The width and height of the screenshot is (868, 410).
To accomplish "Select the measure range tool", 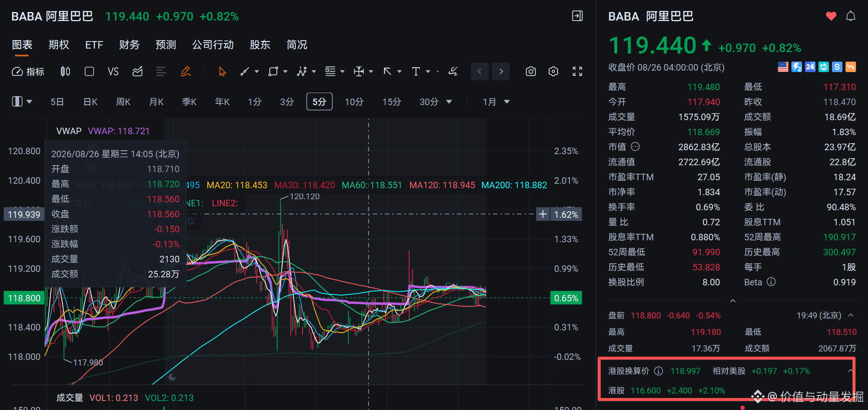I will coord(359,72).
